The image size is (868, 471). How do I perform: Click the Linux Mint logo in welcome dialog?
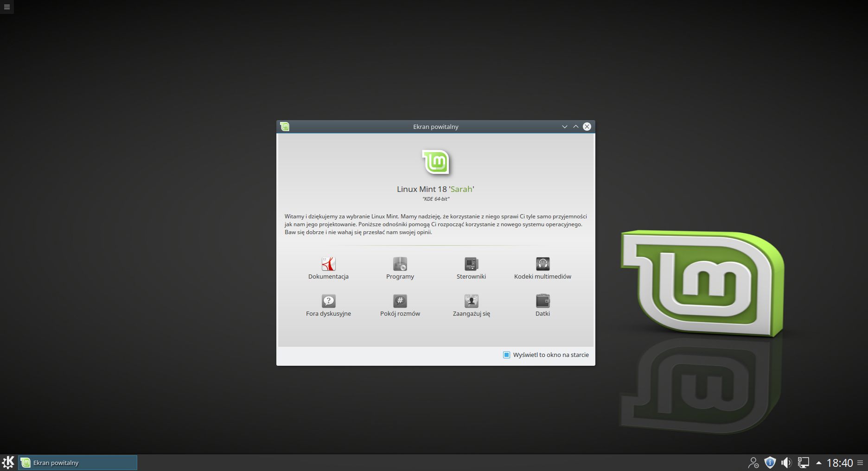pyautogui.click(x=436, y=162)
